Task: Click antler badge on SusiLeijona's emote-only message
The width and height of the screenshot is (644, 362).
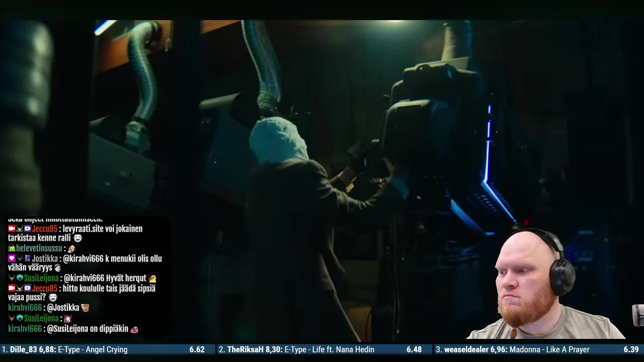Action: [12, 318]
